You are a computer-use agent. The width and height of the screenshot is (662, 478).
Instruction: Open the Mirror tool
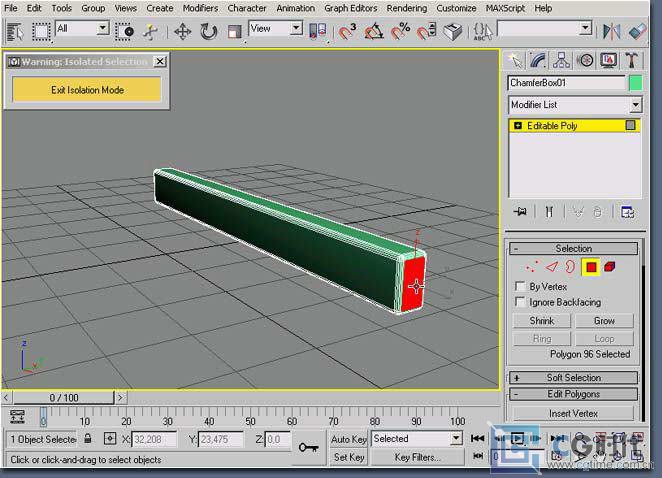click(x=611, y=32)
